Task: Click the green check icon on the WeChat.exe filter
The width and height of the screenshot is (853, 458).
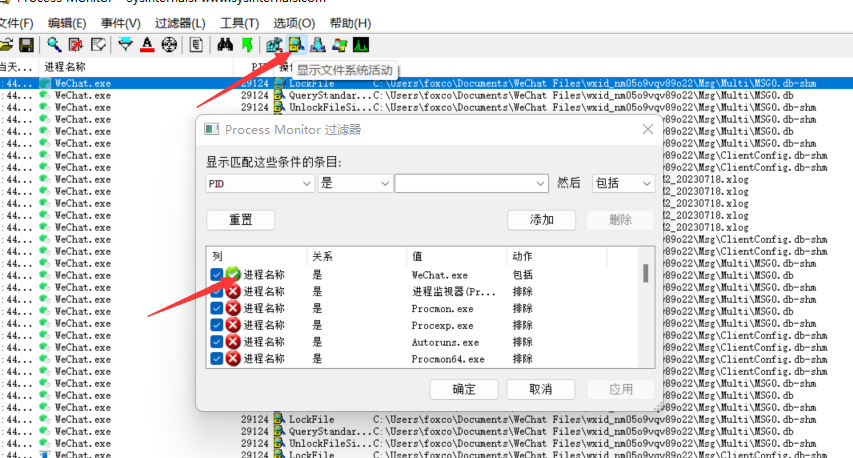Action: coord(233,274)
